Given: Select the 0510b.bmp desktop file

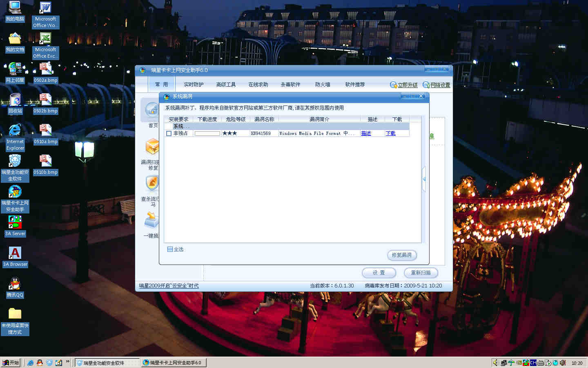Looking at the screenshot, I should pyautogui.click(x=46, y=165).
